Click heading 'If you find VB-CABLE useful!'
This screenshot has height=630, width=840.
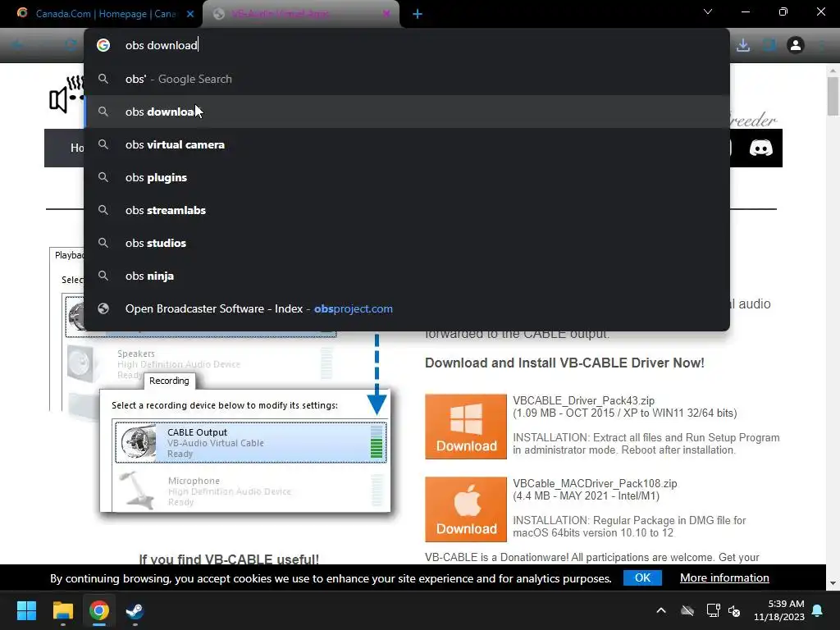tap(229, 559)
